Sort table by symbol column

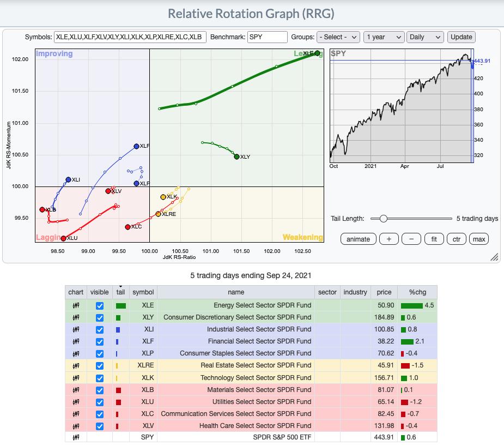point(143,292)
